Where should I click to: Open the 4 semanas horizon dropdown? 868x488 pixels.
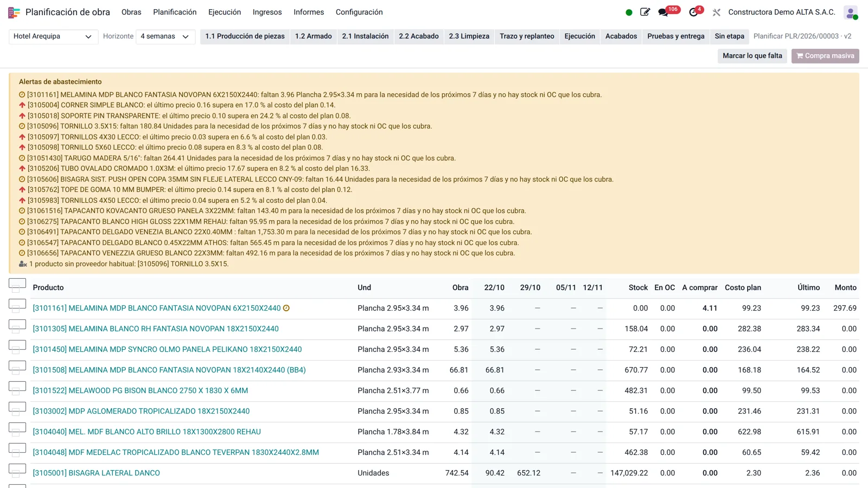click(165, 36)
